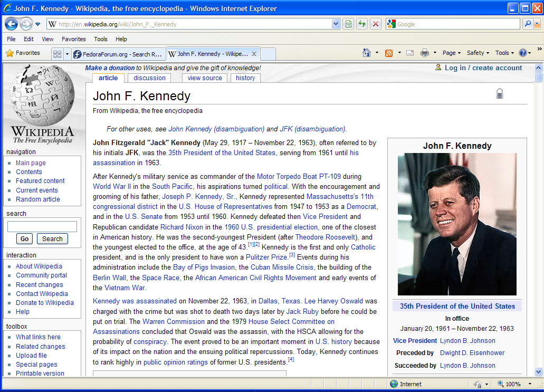Viewport: 544px width, 392px height.
Task: Click the Internet zone globe icon
Action: click(x=394, y=384)
